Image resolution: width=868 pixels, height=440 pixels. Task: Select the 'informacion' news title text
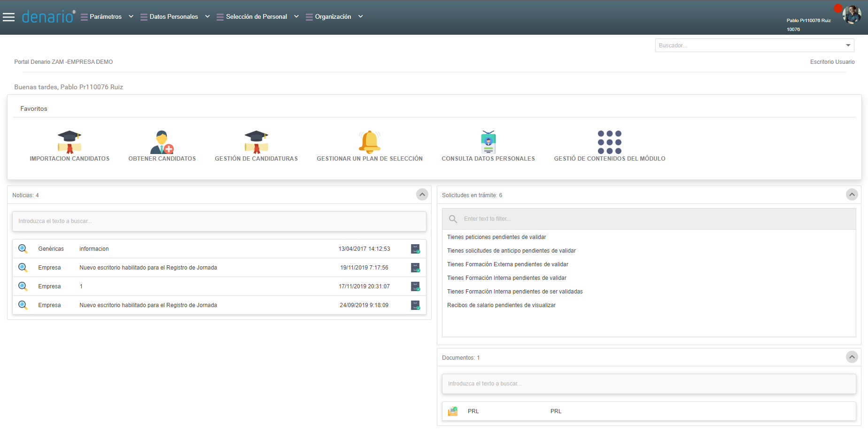94,249
